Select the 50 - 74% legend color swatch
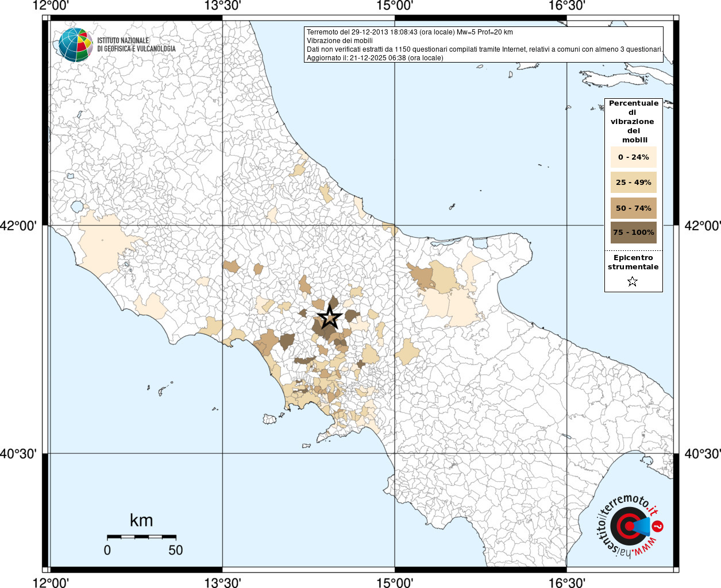This screenshot has height=588, width=721. coord(633,208)
